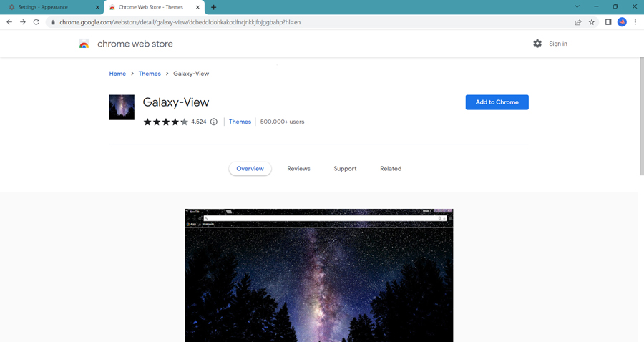Share this page icon in address bar
644x342 pixels.
(578, 22)
